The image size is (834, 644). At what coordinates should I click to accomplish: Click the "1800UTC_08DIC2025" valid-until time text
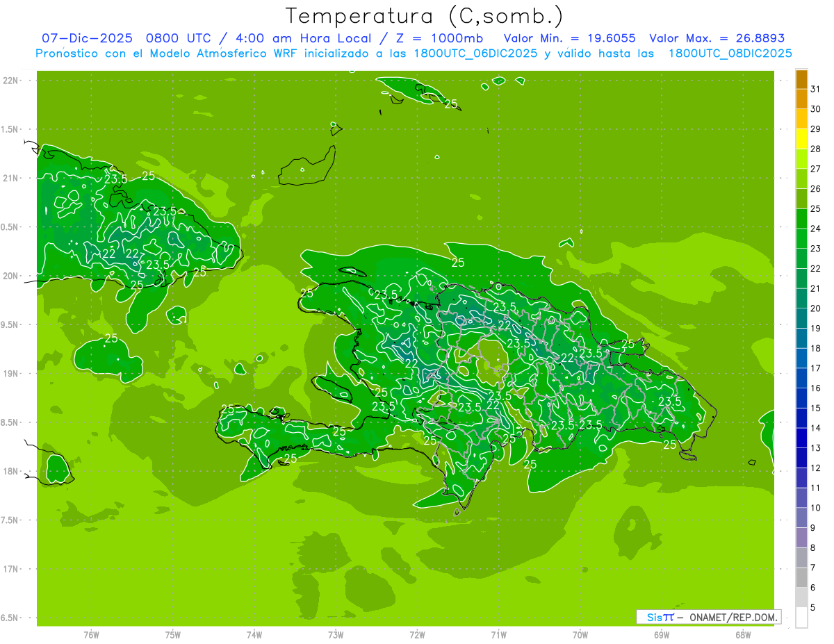click(730, 53)
